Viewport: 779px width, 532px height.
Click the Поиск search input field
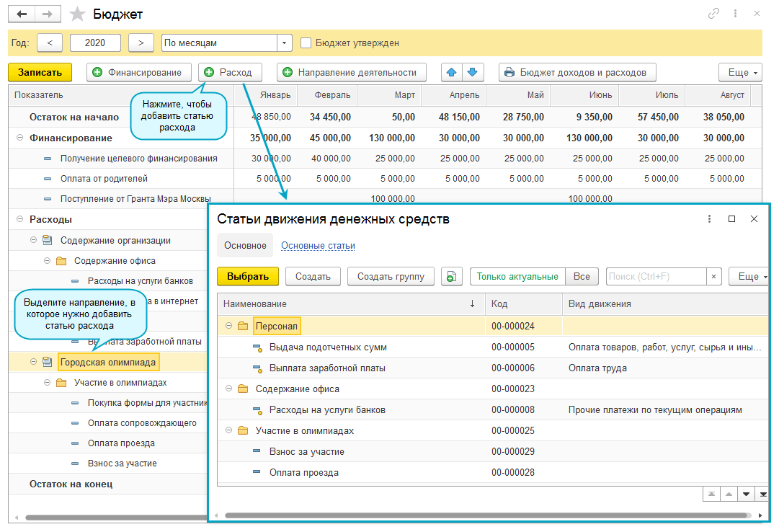coord(656,276)
